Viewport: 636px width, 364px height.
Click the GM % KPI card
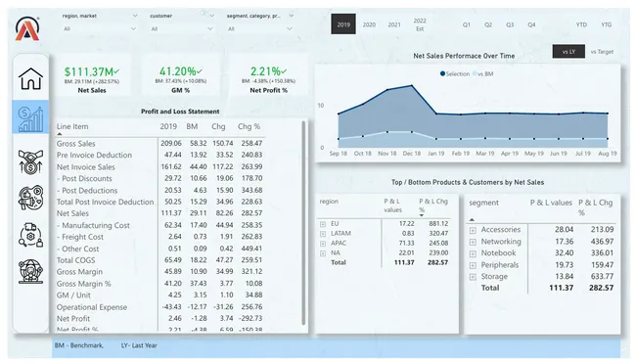click(180, 75)
